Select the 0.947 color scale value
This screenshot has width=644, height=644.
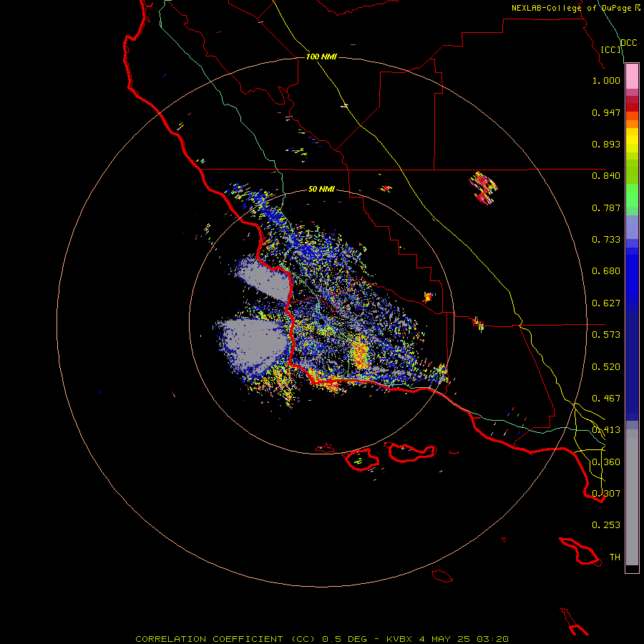coord(606,112)
